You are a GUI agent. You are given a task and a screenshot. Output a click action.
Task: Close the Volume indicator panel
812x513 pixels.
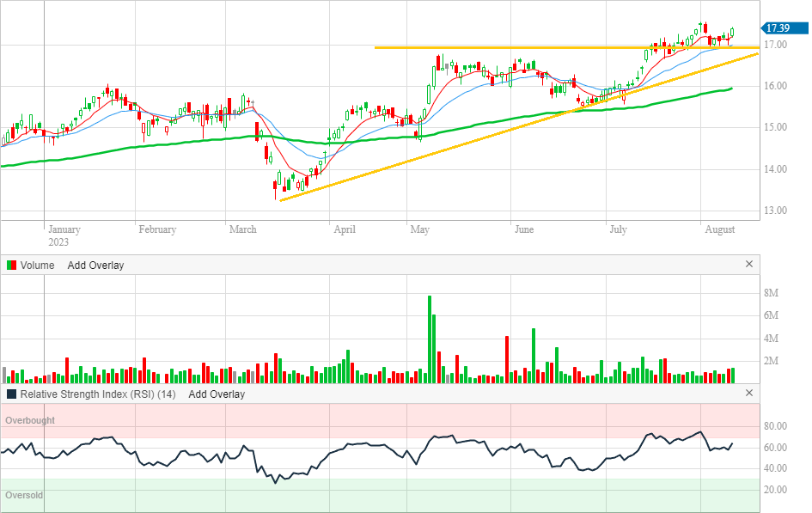[748, 265]
